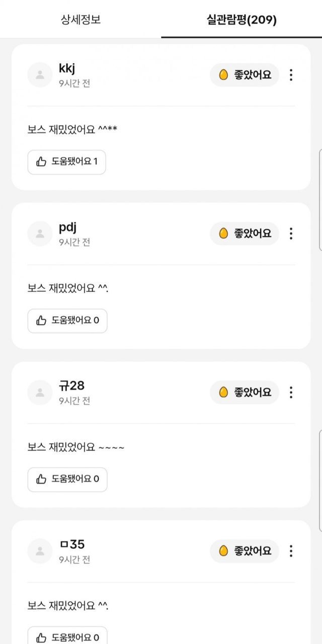Click ㅁ35's golden egg 좋았어요 badge
Viewport: 322px width, 644px height.
(245, 551)
